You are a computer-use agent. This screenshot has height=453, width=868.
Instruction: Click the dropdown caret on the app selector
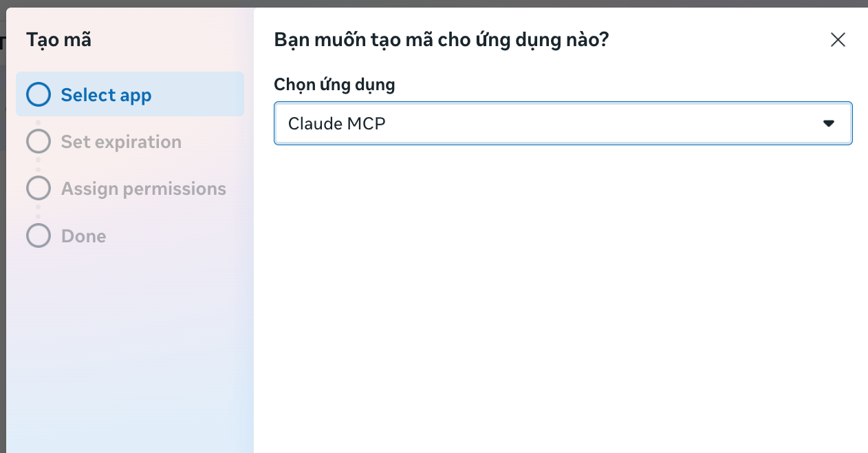pos(828,123)
